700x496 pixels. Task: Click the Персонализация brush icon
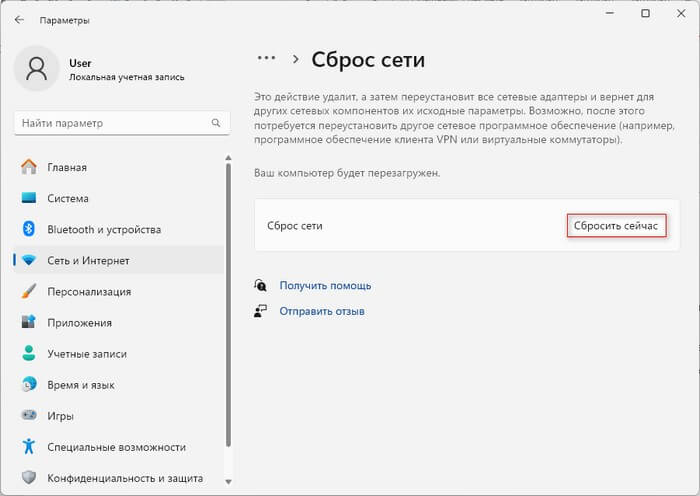29,291
